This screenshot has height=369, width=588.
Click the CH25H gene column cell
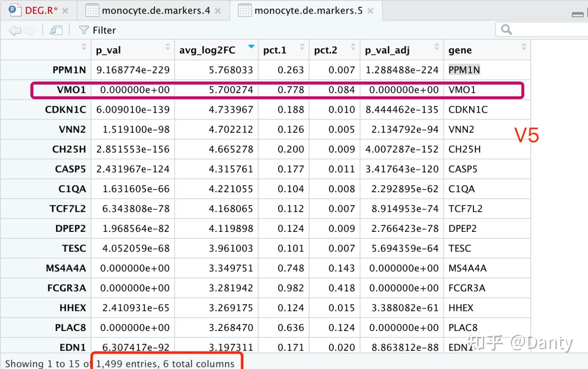[465, 149]
